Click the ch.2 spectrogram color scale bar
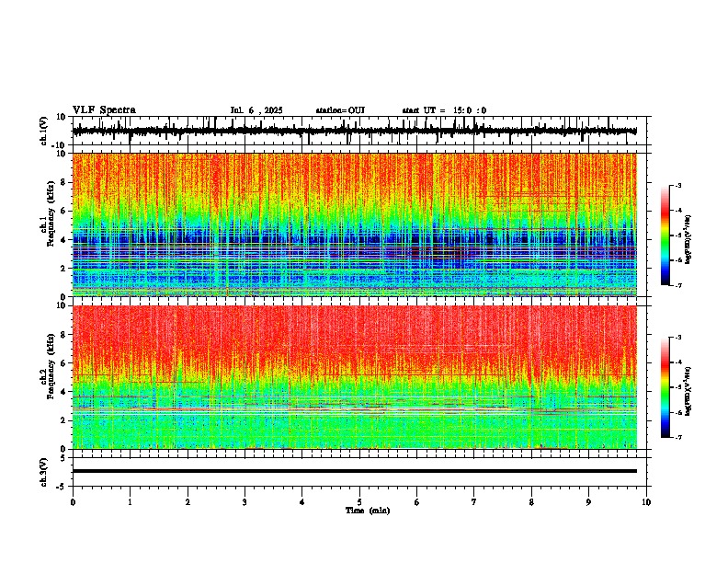 [665, 387]
